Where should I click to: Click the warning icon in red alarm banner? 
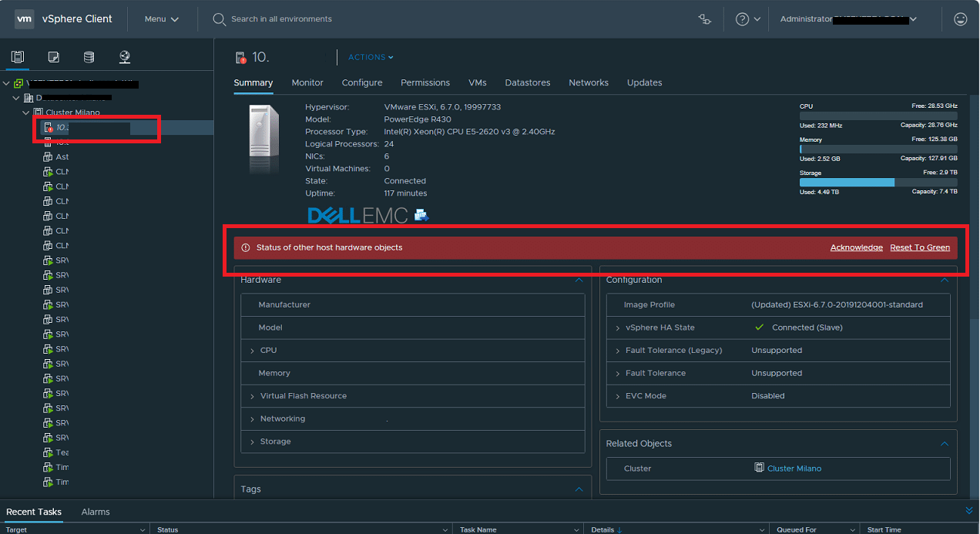pos(246,247)
